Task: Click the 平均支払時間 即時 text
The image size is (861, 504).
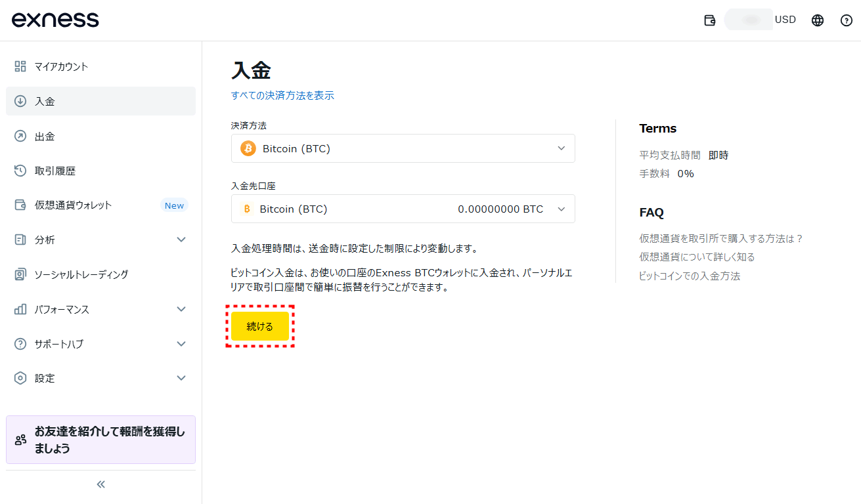Action: click(684, 156)
